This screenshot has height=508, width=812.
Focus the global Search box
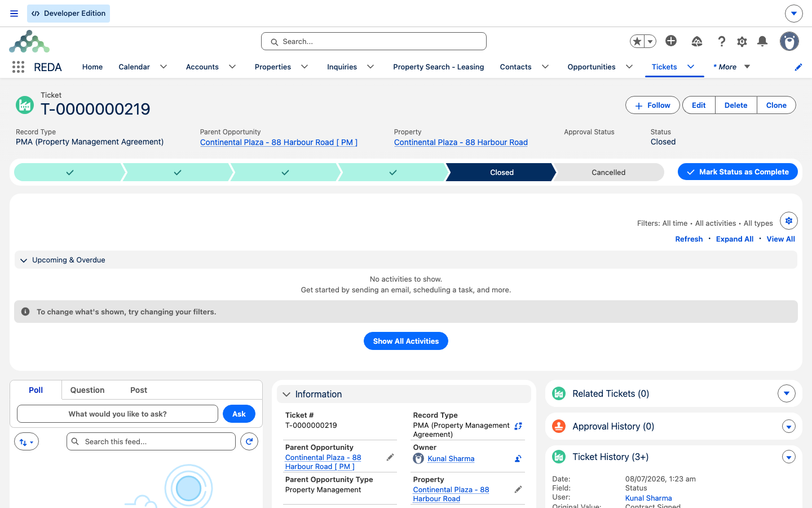[x=374, y=41]
